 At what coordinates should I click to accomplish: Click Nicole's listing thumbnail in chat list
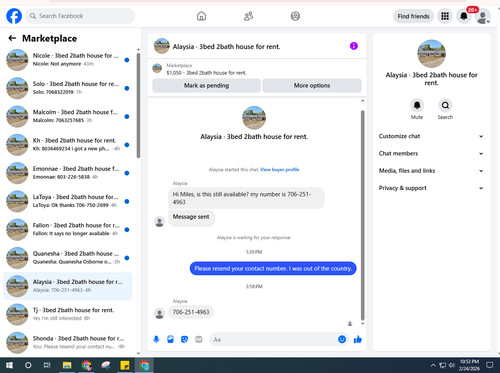pyautogui.click(x=17, y=60)
